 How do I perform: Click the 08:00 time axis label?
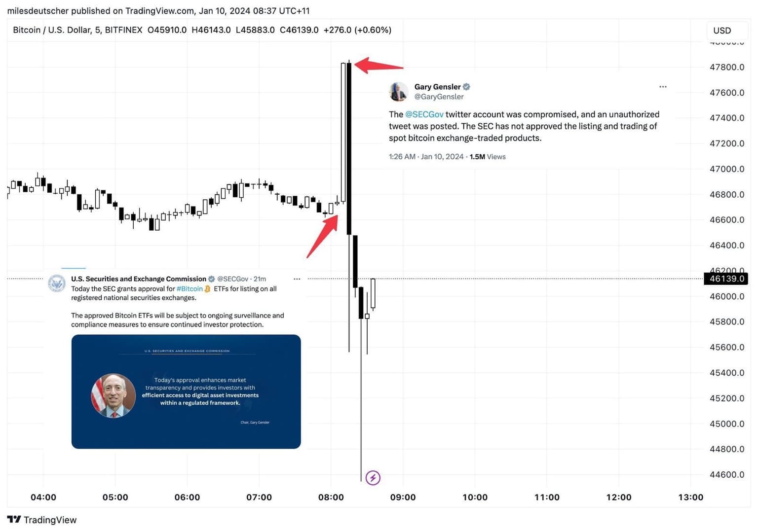click(x=331, y=497)
